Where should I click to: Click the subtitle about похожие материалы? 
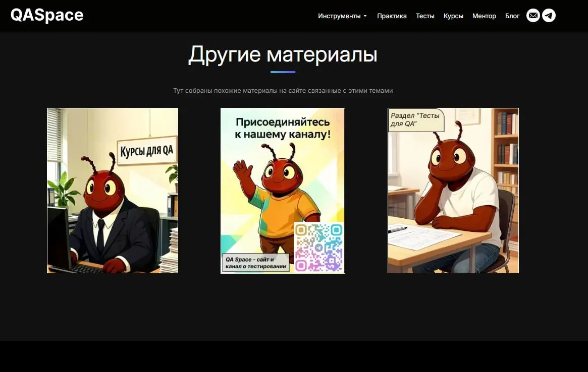[x=283, y=91]
